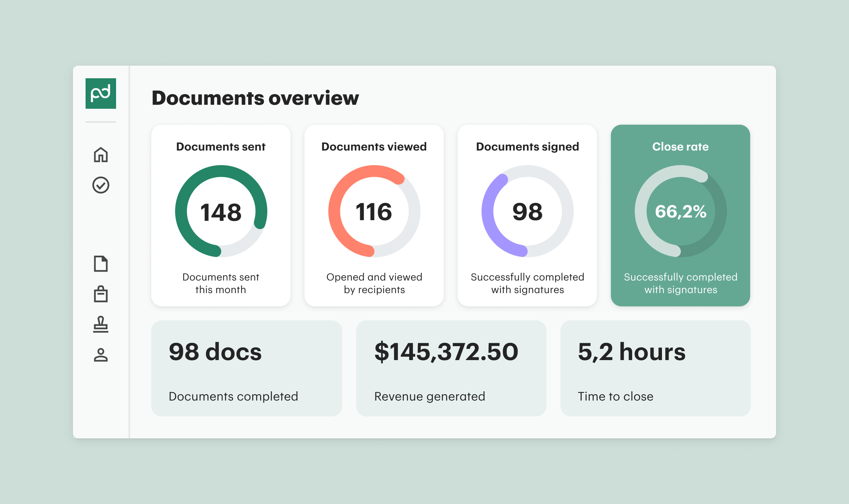Open the user profile sidebar icon
Image resolution: width=849 pixels, height=504 pixels.
click(x=100, y=355)
